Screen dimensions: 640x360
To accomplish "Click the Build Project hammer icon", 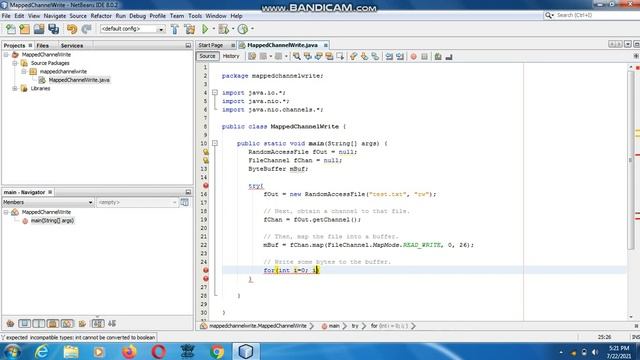I will [x=175, y=29].
